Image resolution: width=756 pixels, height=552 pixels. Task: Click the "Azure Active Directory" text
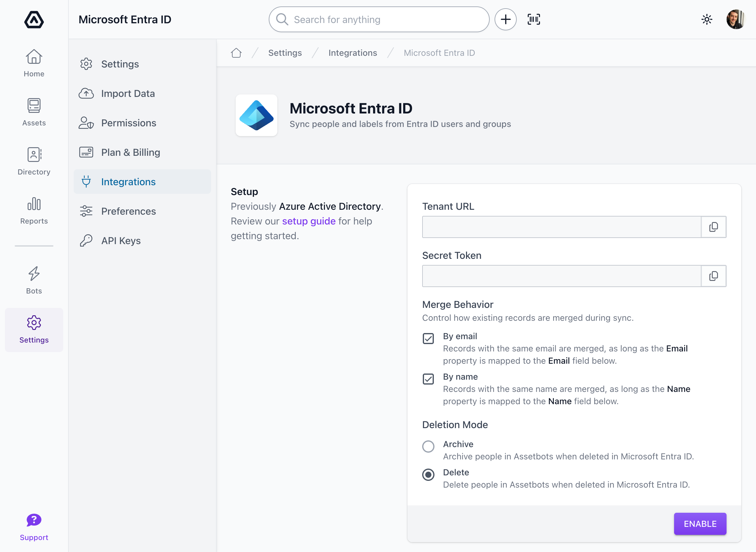[330, 206]
